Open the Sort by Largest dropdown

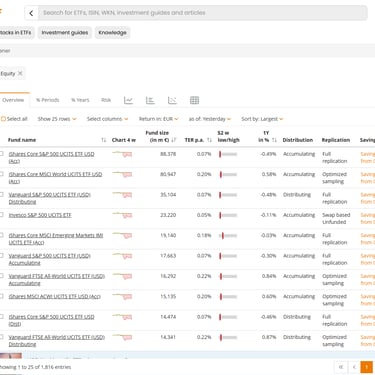coord(262,119)
